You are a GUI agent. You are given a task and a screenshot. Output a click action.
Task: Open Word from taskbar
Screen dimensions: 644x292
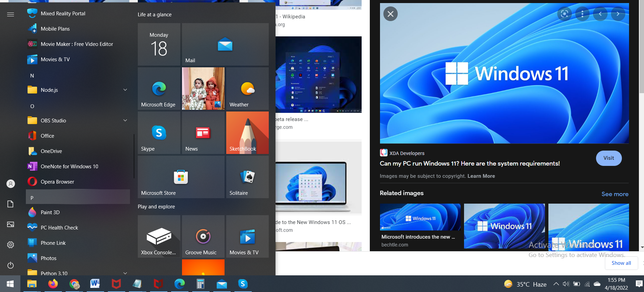[x=95, y=284]
